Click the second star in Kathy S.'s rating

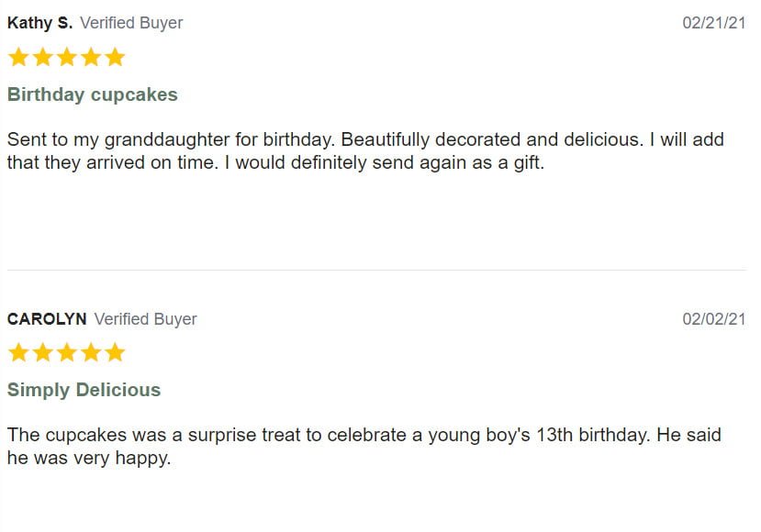42,58
